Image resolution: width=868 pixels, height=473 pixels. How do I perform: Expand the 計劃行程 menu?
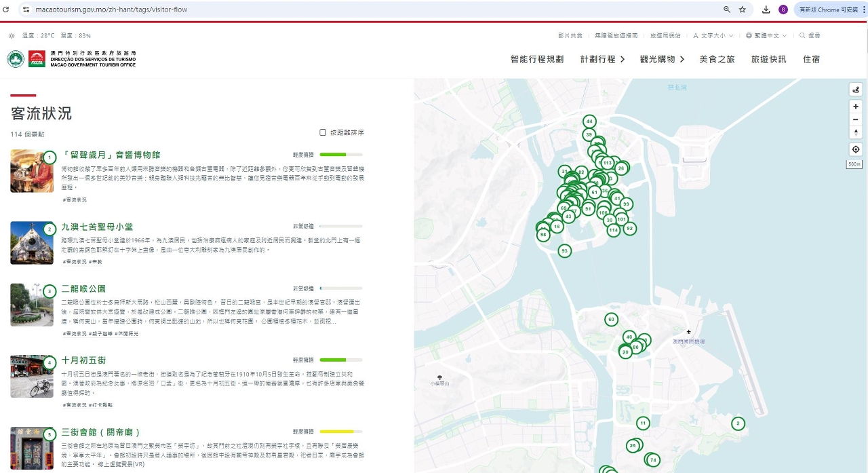pos(602,59)
